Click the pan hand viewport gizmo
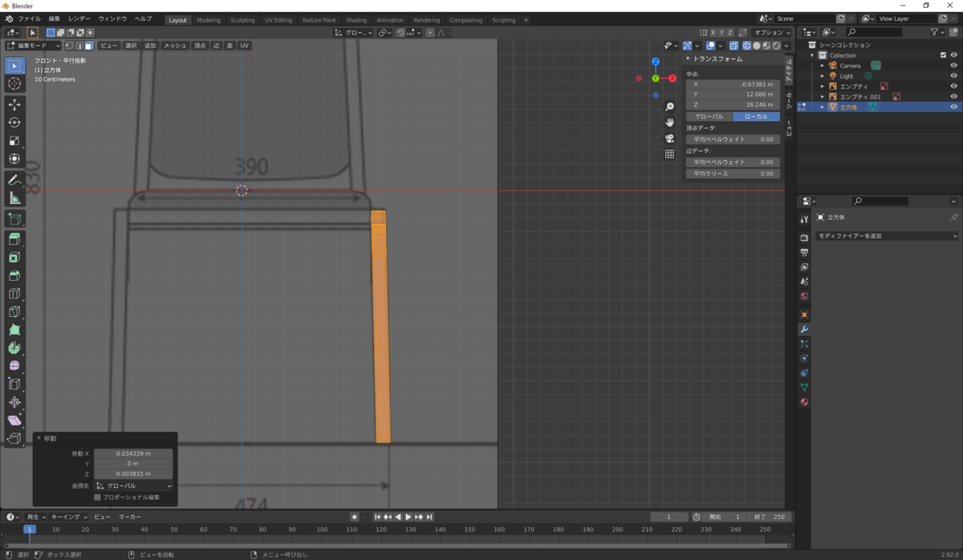Image resolution: width=963 pixels, height=560 pixels. pyautogui.click(x=669, y=122)
